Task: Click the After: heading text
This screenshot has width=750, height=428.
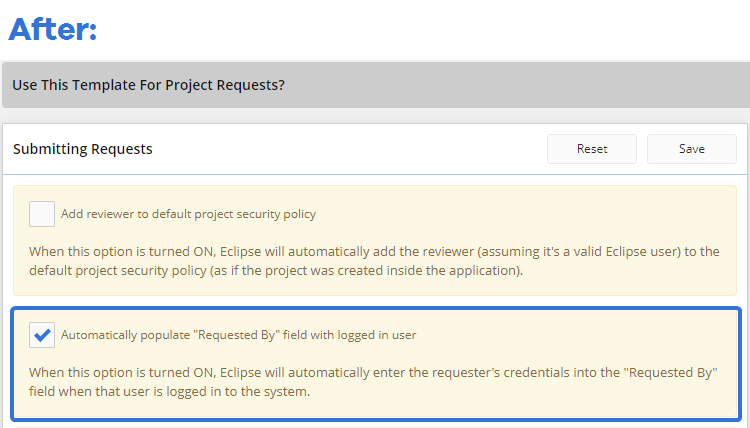Action: (x=52, y=29)
